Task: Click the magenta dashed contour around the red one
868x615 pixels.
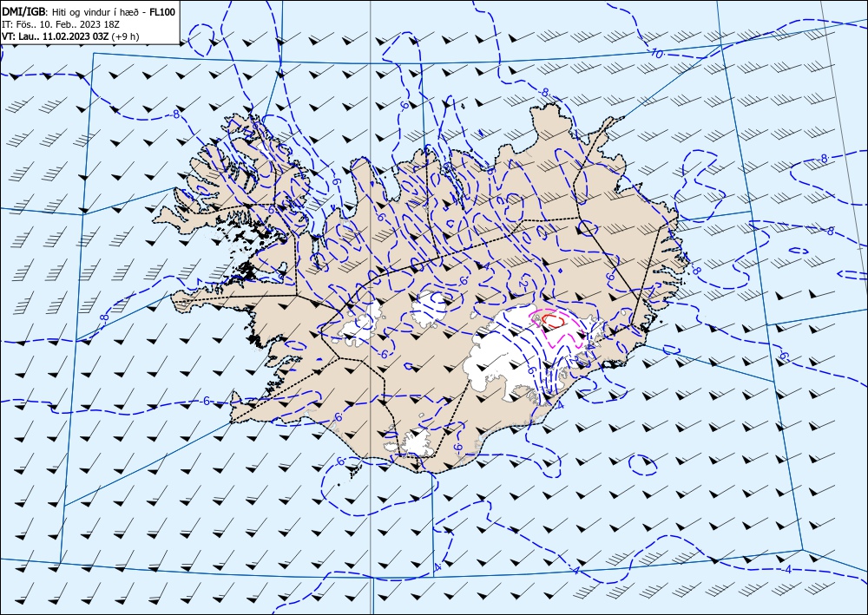Action: click(x=556, y=329)
